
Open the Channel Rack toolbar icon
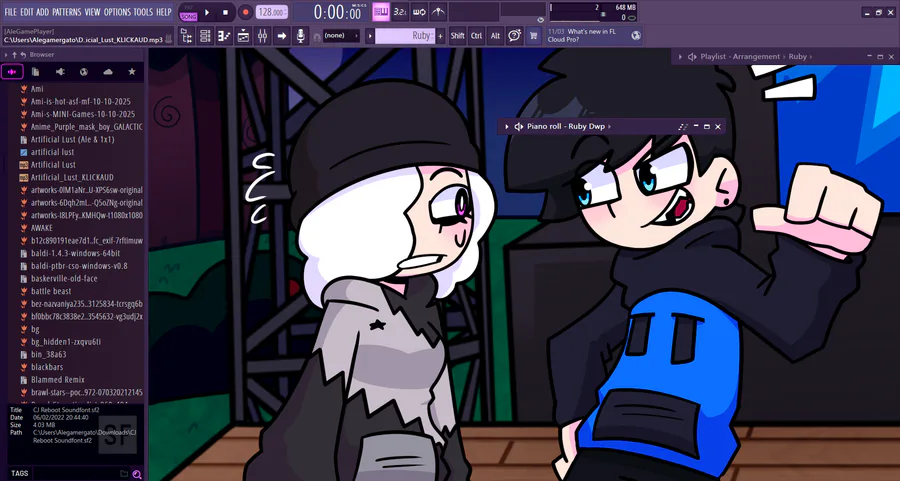tap(205, 36)
